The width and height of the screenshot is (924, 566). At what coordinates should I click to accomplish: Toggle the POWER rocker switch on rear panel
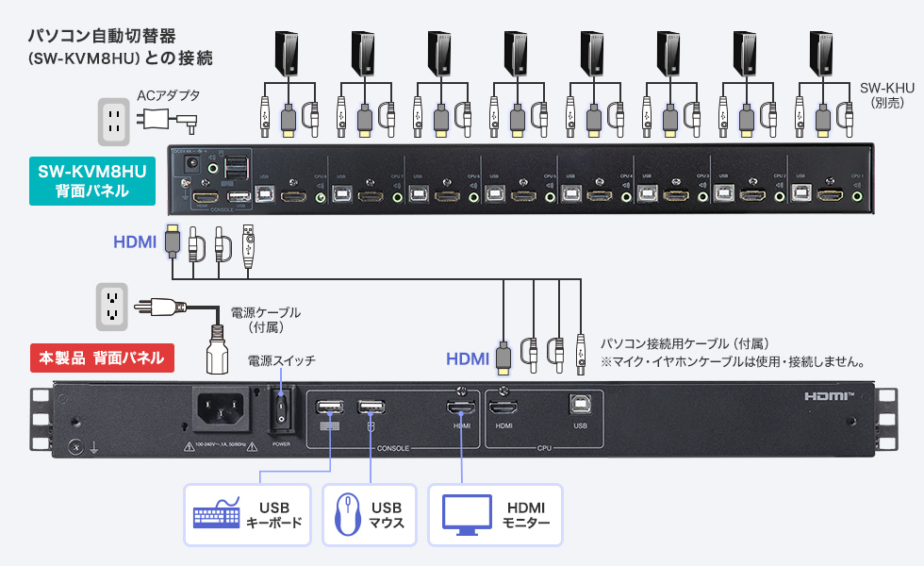point(281,411)
